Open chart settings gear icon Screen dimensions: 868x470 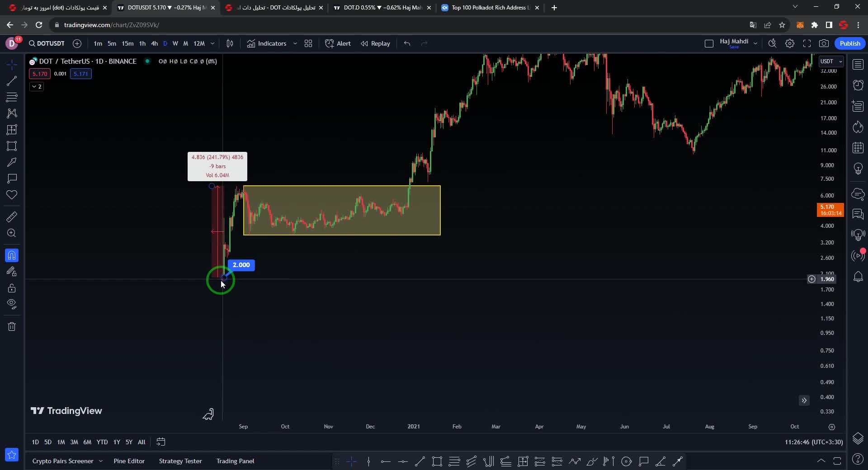click(789, 43)
